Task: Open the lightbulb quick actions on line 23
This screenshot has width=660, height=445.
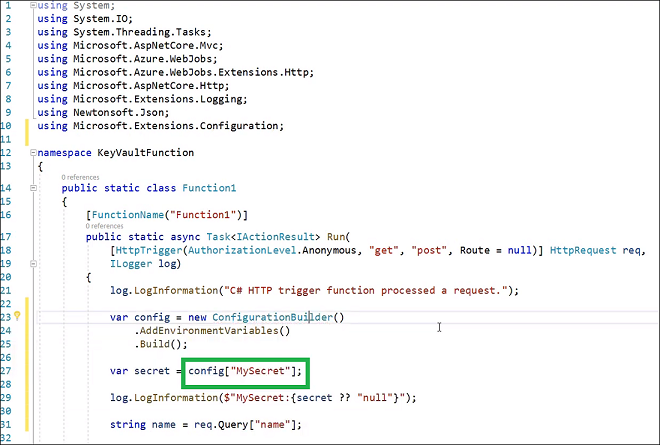Action: click(x=17, y=316)
